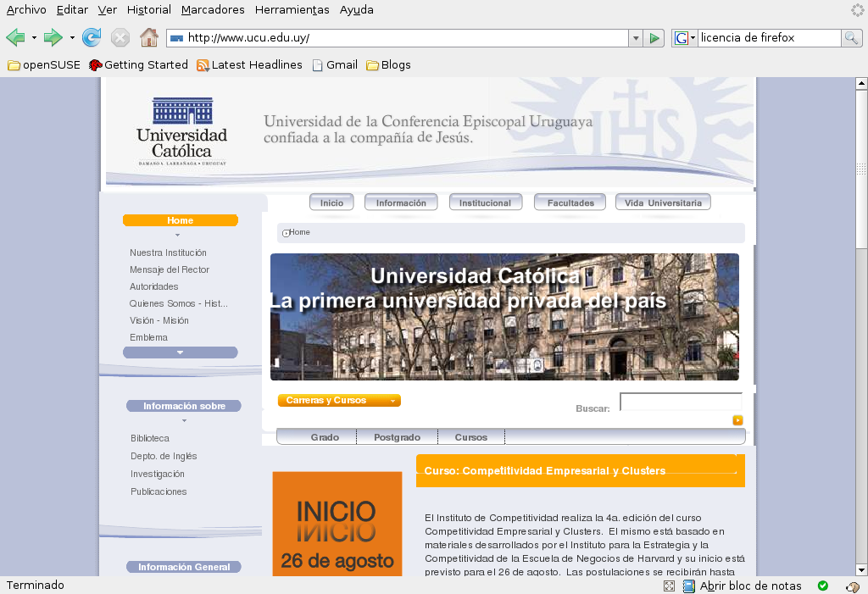Click the Información General sidebar header
868x594 pixels.
tap(184, 567)
